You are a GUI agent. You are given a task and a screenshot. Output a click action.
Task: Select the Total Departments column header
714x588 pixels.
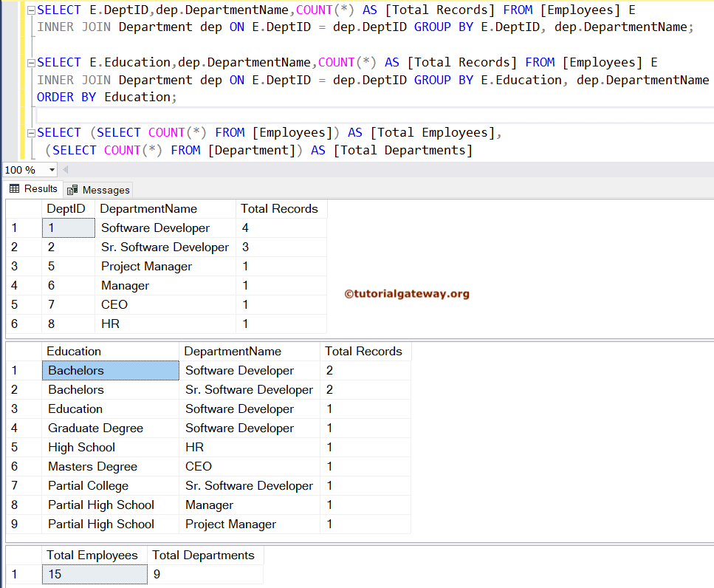[x=205, y=555]
